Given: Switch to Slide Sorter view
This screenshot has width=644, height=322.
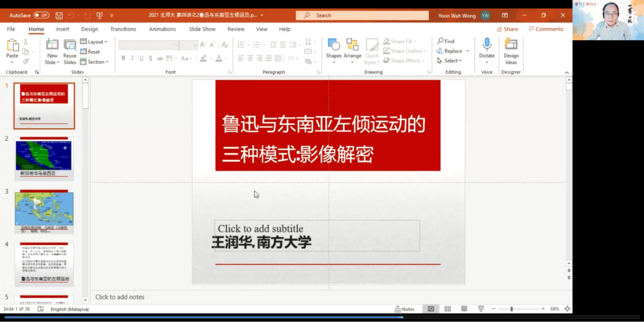Looking at the screenshot, I should 448,309.
